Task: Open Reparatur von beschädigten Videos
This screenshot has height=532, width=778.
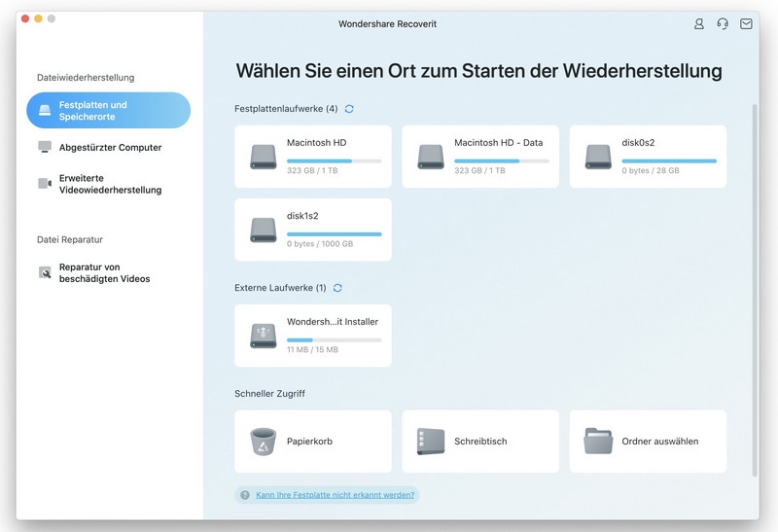Action: pos(104,273)
